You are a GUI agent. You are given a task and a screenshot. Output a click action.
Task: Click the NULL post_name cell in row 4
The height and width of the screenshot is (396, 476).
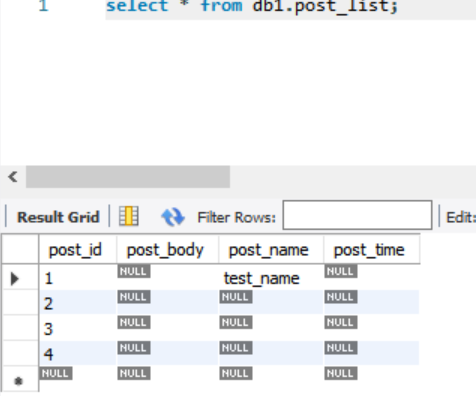(x=271, y=353)
